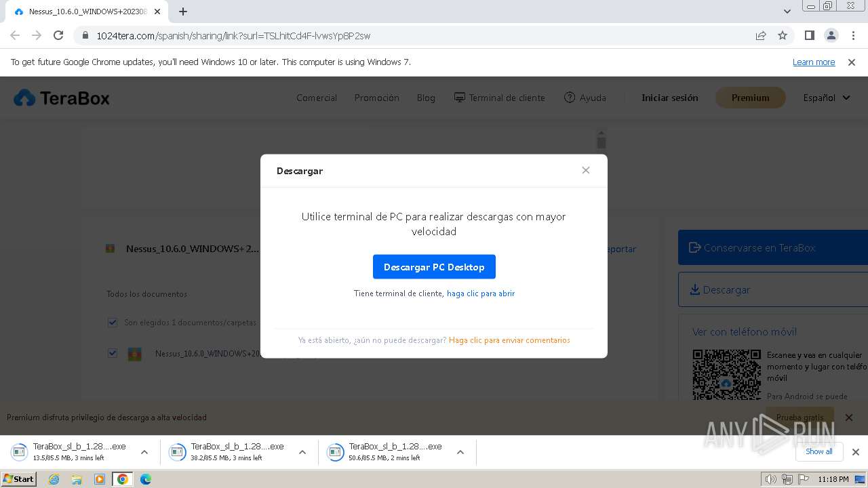Screen dimensions: 868x488
Task: Open link haga clic para abrir
Action: click(481, 293)
